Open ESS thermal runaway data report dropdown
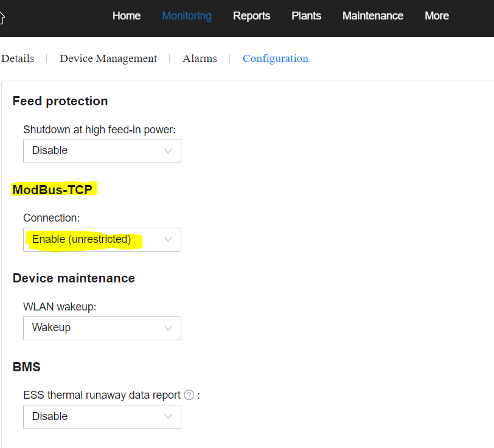This screenshot has width=494, height=448. point(102,417)
